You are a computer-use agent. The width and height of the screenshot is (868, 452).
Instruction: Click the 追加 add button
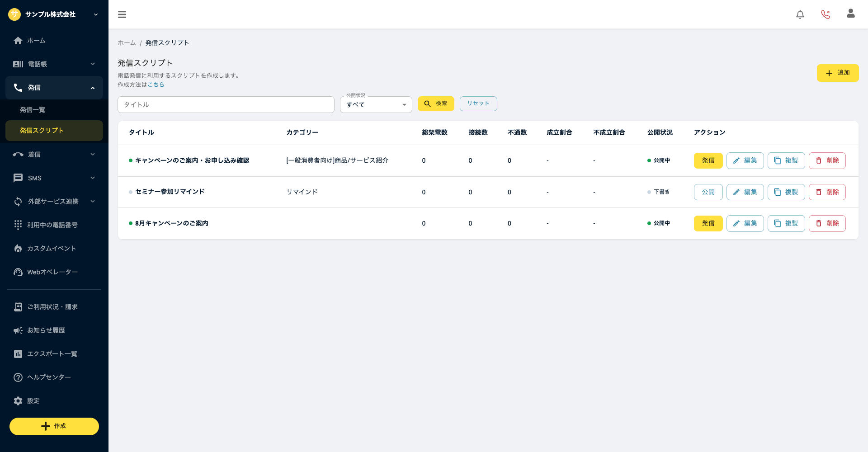point(838,73)
